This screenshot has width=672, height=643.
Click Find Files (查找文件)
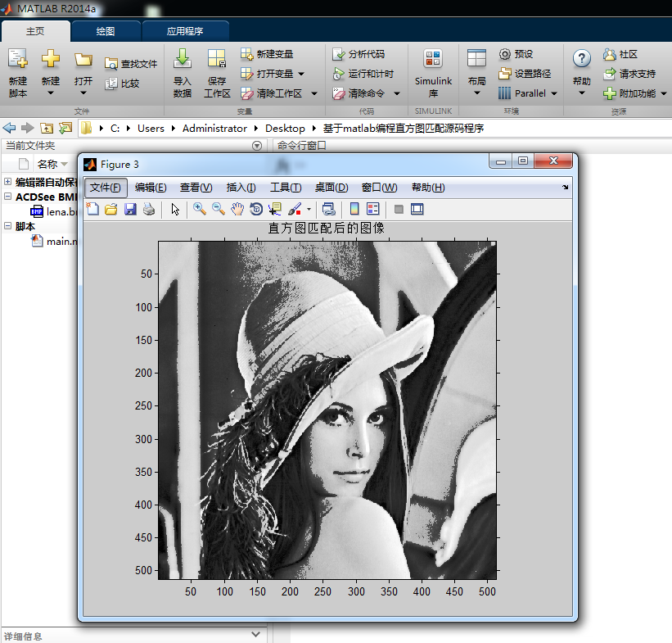pyautogui.click(x=131, y=64)
